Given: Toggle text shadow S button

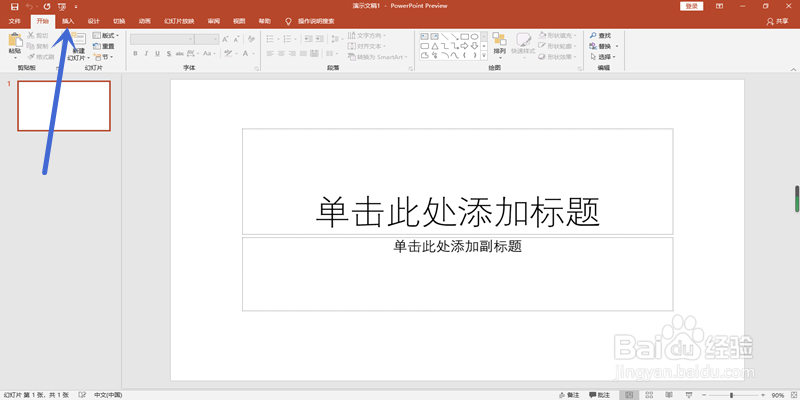Looking at the screenshot, I should pos(169,53).
